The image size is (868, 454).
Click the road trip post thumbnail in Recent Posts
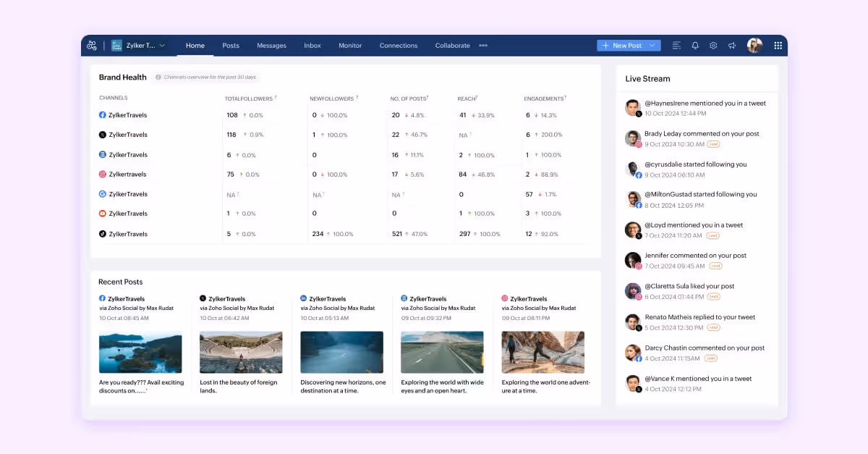(442, 351)
